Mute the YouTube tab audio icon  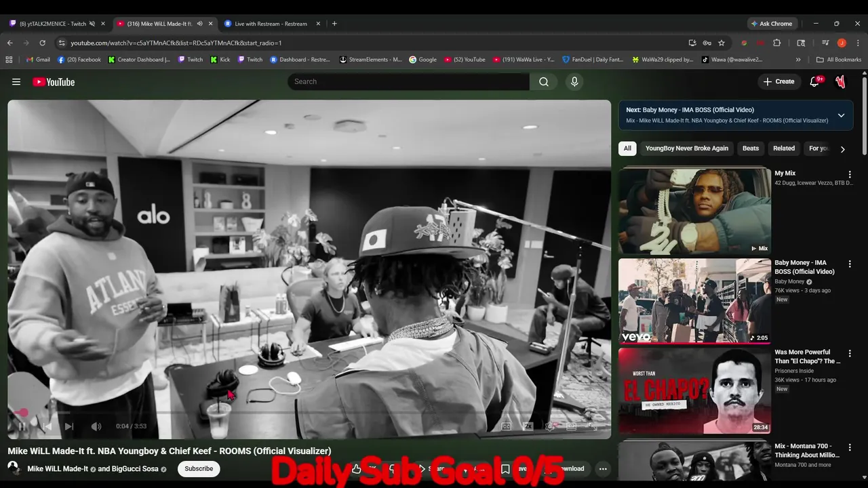(199, 24)
